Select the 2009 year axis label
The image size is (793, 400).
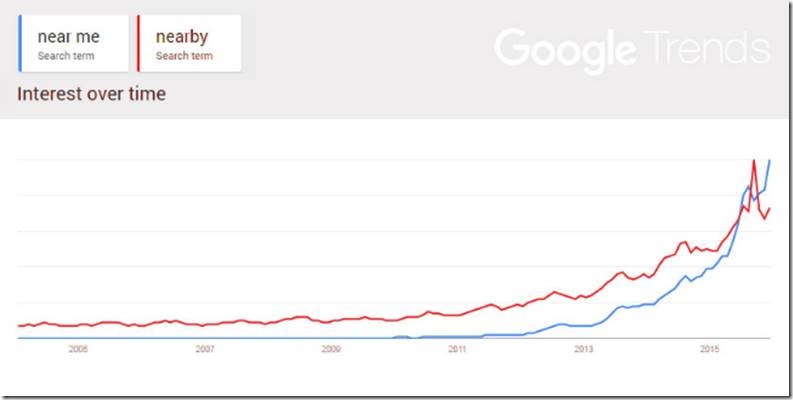(x=331, y=350)
